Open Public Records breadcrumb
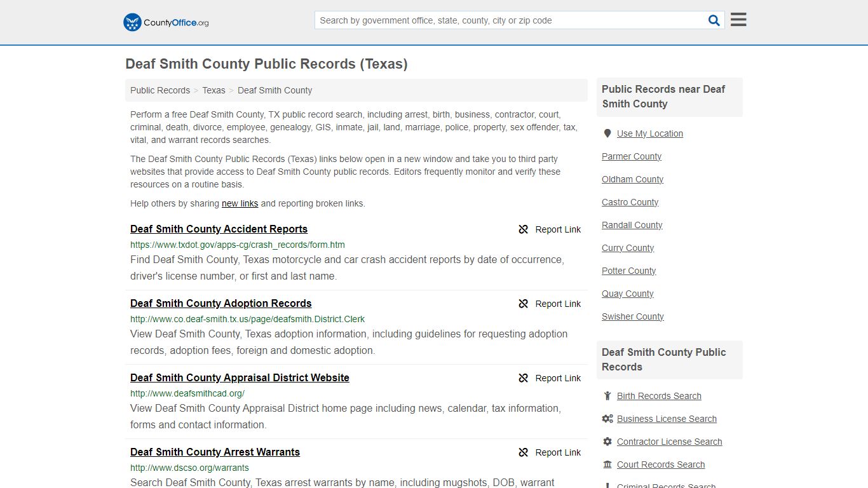Viewport: 868px width, 488px height. 160,90
